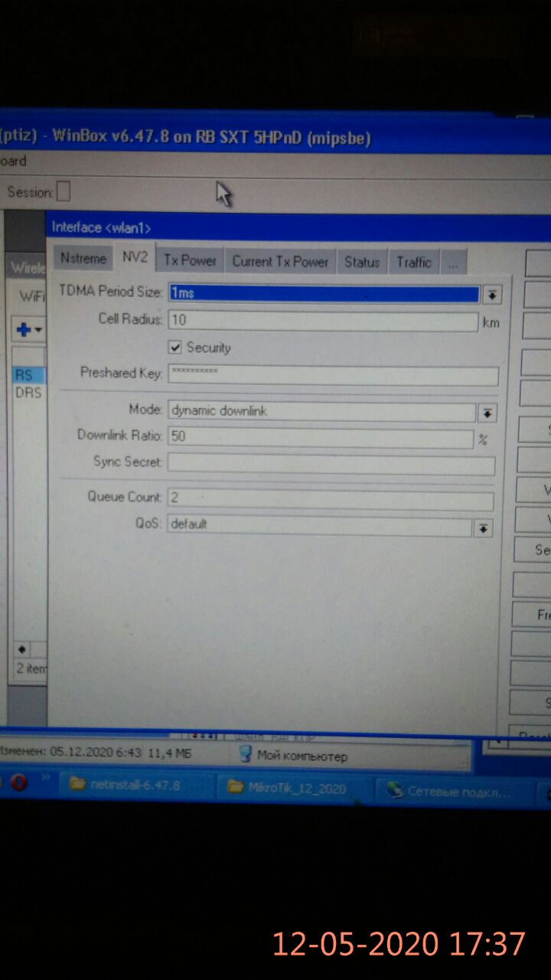Click the Mode field showing dynamic downlink

coord(321,412)
